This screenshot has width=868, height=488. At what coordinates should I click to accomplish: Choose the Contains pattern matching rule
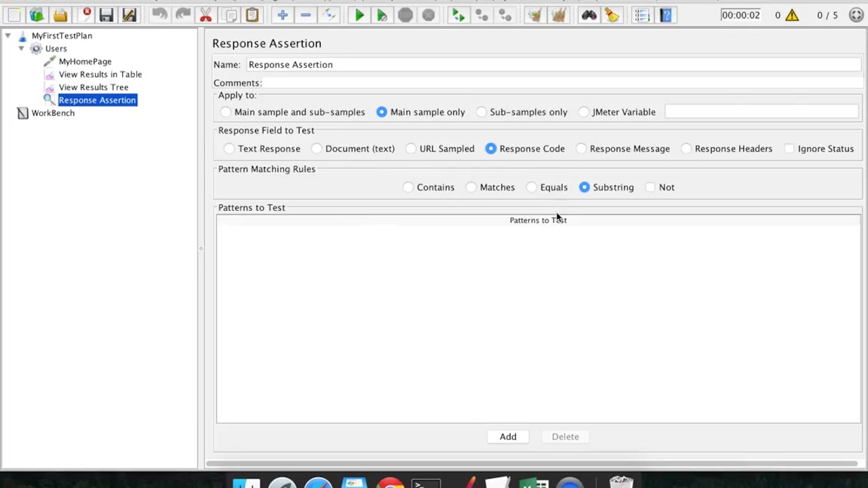[408, 187]
